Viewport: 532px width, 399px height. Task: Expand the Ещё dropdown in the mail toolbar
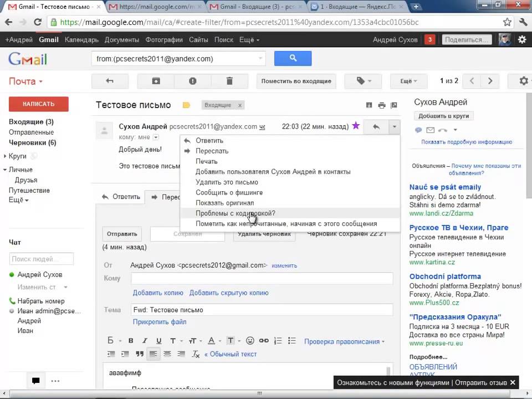click(408, 81)
